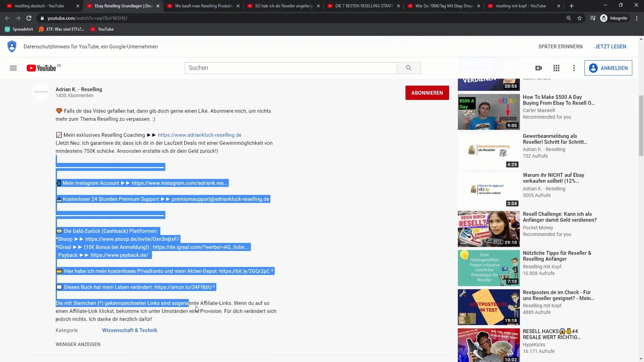Click the ANMELDEN sign-in button
644x362 pixels.
pyautogui.click(x=608, y=68)
